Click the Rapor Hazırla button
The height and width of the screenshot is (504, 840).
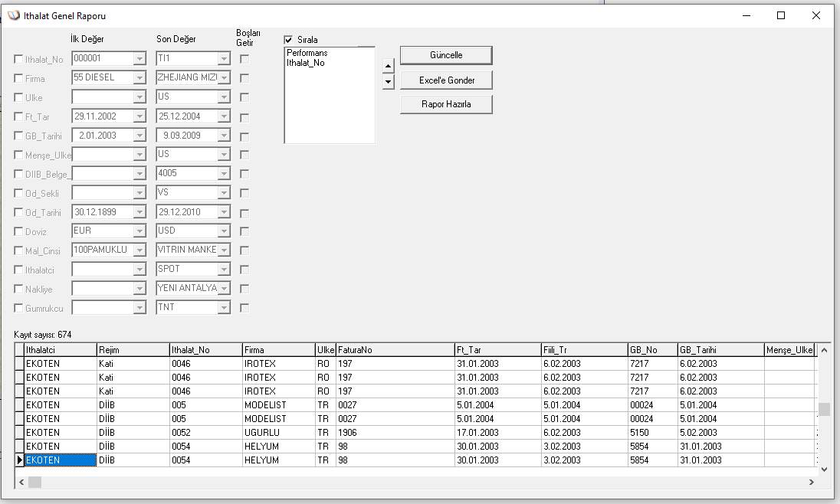(x=446, y=104)
